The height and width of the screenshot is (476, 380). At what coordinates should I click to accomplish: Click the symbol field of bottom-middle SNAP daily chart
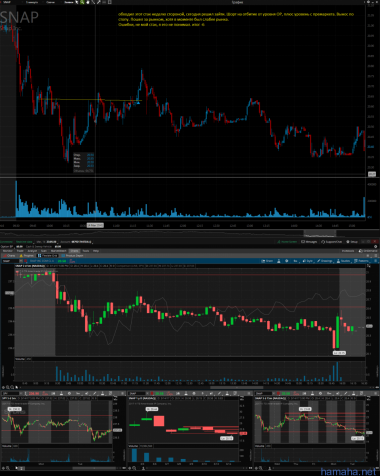pyautogui.click(x=137, y=393)
